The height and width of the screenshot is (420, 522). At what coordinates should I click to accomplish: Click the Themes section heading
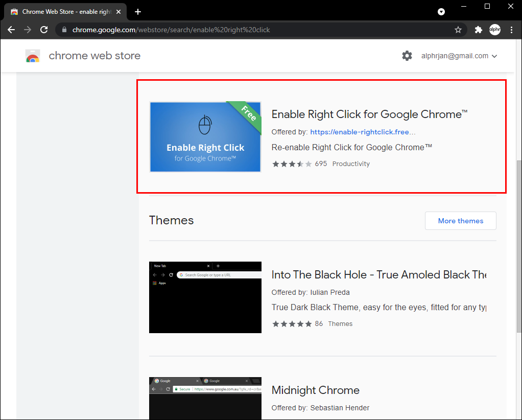click(x=172, y=220)
